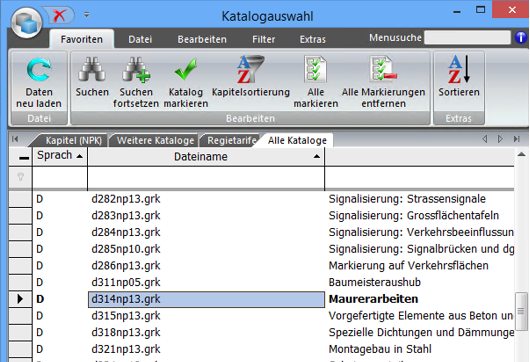Open the Extras ribbon tab
The image size is (530, 362).
pyautogui.click(x=313, y=39)
